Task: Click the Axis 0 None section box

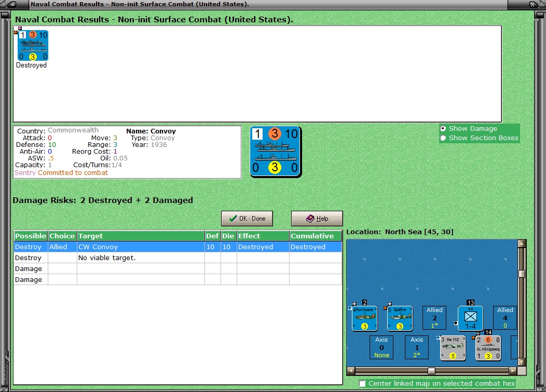Action: click(381, 347)
